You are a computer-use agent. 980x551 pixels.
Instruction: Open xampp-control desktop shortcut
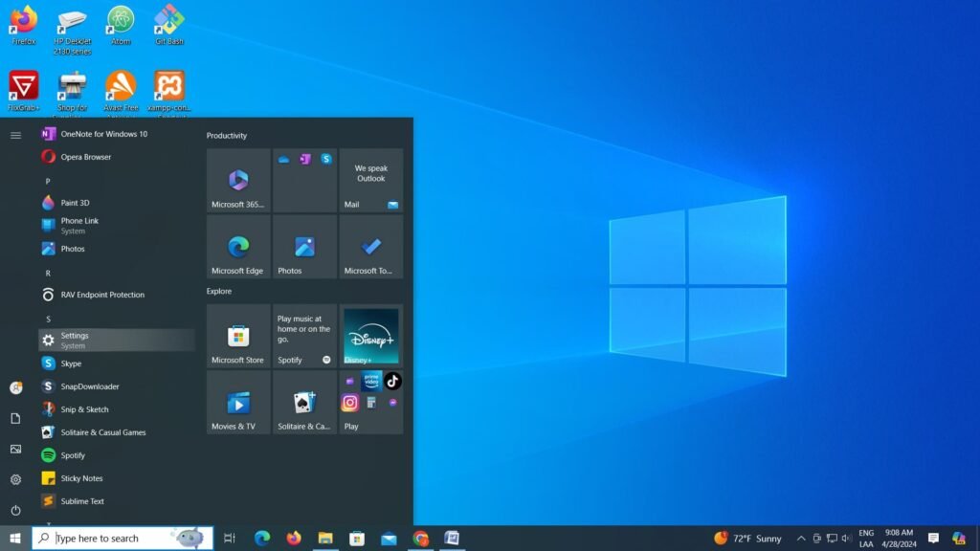(168, 93)
